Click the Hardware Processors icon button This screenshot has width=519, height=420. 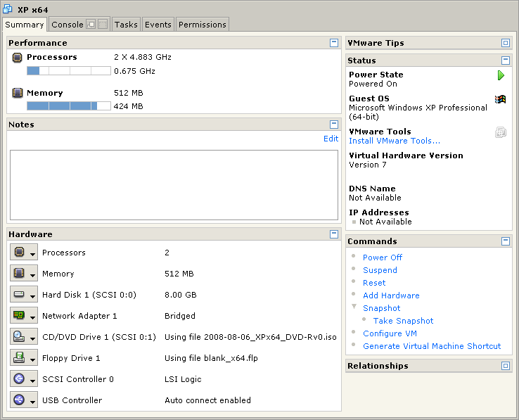coord(19,252)
